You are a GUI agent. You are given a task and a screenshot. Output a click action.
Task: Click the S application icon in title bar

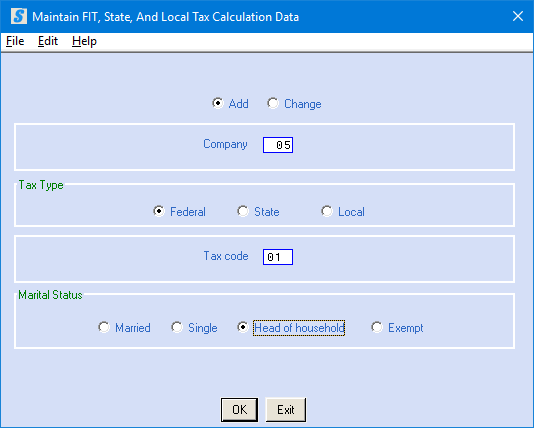click(19, 16)
